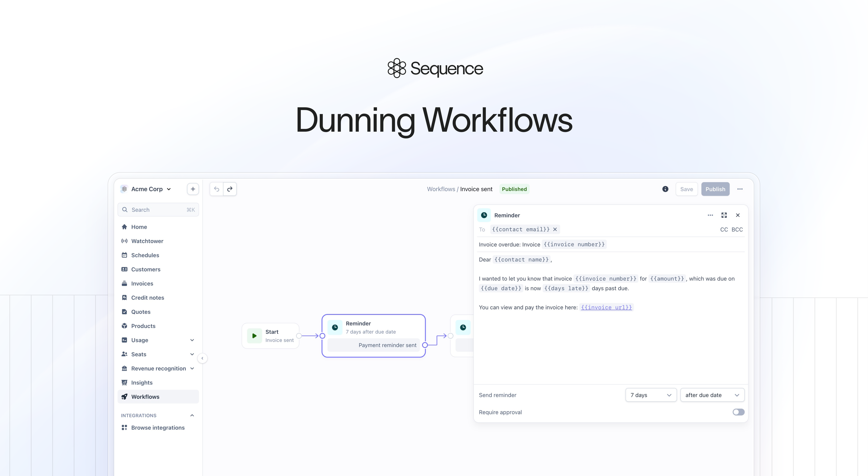
Task: Click the due date variable
Action: click(501, 288)
